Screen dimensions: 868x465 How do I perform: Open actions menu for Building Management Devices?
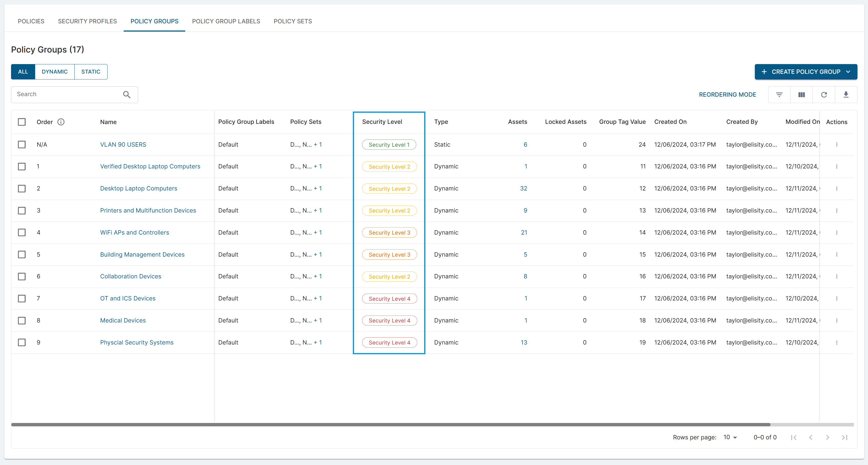[836, 255]
